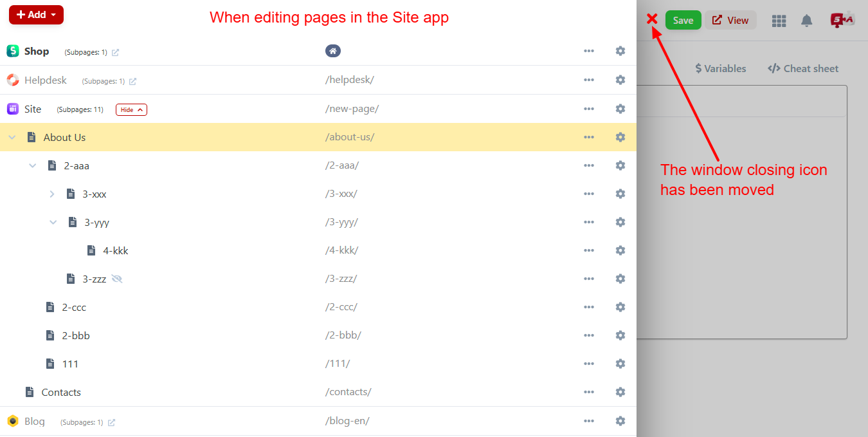
Task: Hide the Site subpages list
Action: pyautogui.click(x=131, y=109)
